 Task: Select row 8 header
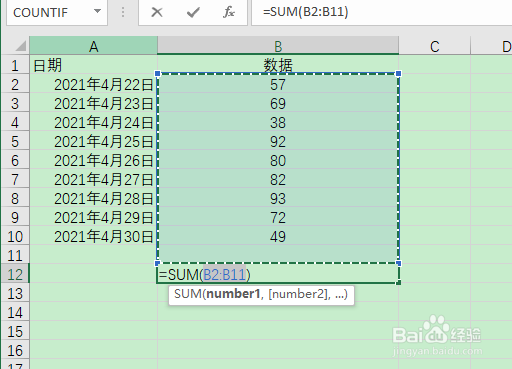click(15, 198)
